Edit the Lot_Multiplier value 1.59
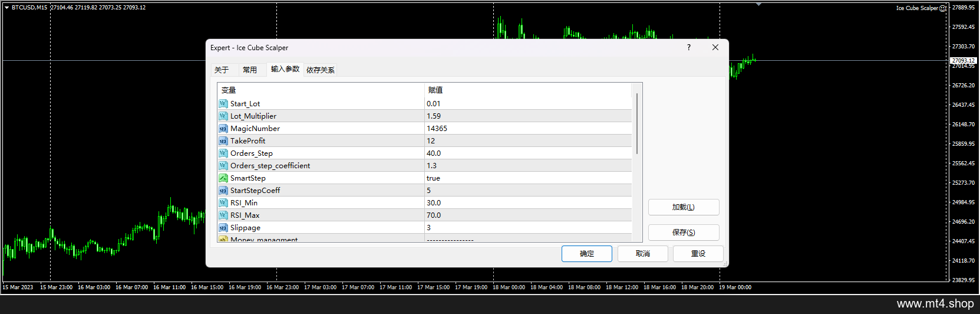 tap(528, 116)
